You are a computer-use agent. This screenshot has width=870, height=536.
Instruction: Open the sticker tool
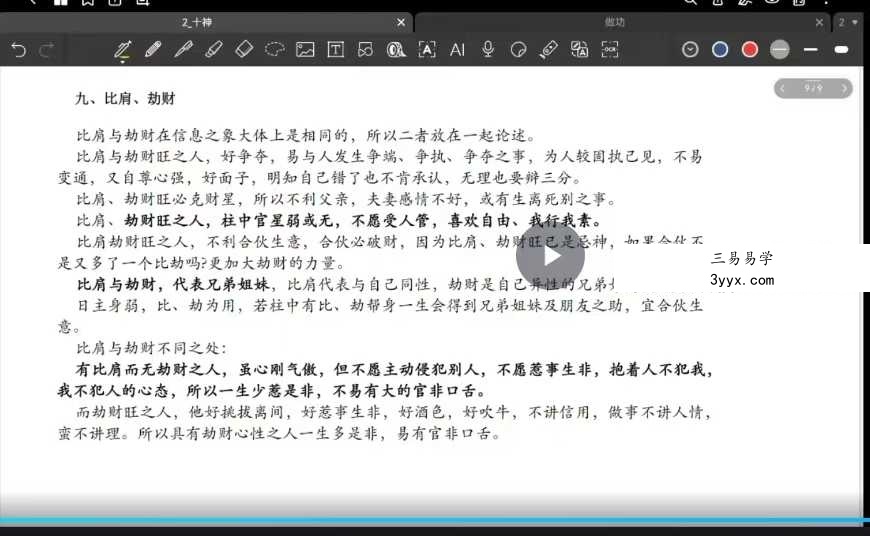(518, 50)
